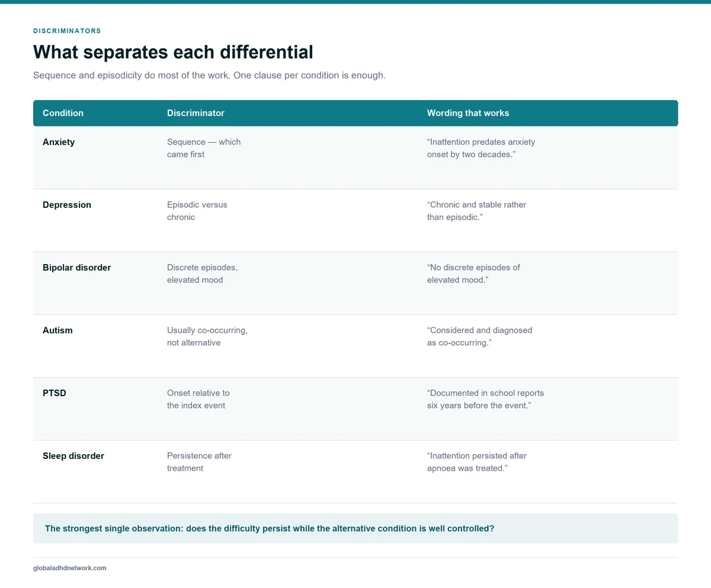
Task: Click 'Sequence — which came first' discriminator
Action: (x=204, y=148)
